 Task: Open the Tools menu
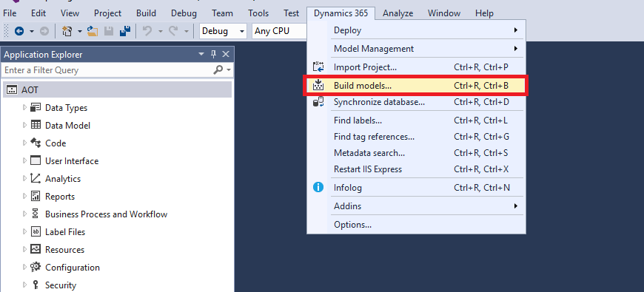click(258, 13)
